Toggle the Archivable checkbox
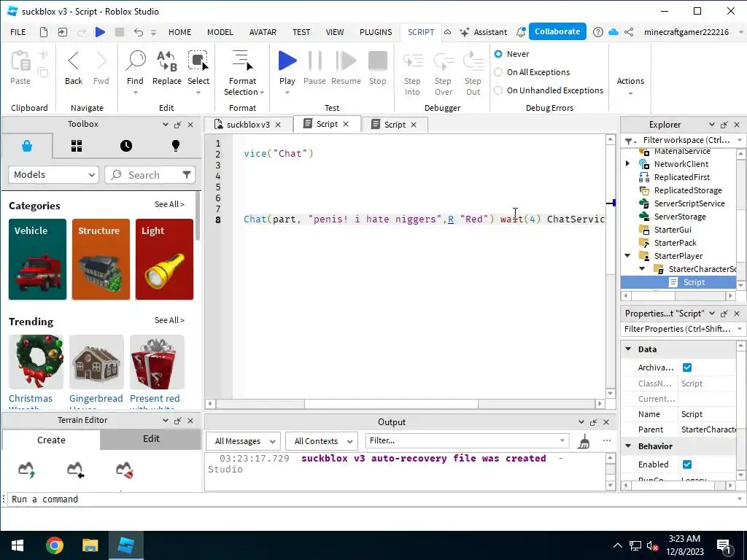This screenshot has width=747, height=560. pos(687,367)
